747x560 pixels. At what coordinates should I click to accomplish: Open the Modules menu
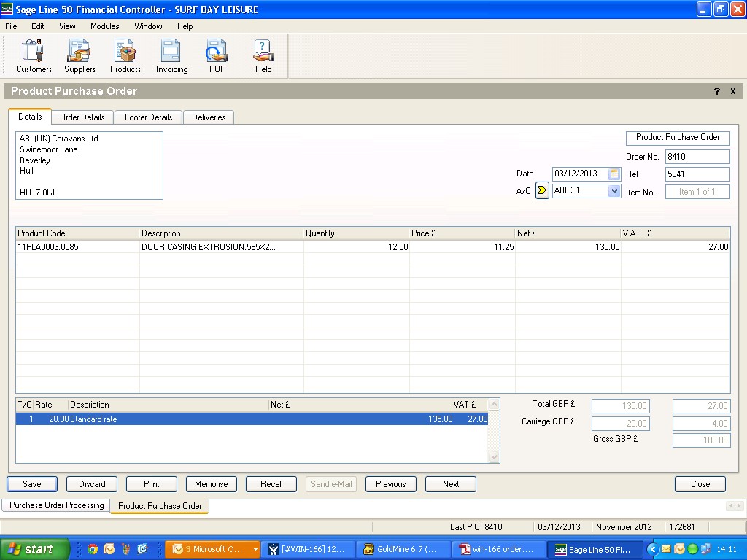click(105, 26)
